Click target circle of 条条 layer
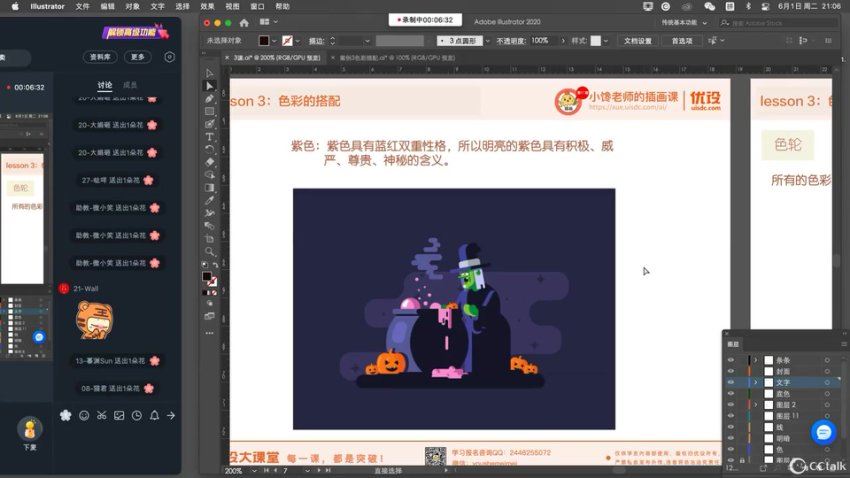 pyautogui.click(x=827, y=360)
